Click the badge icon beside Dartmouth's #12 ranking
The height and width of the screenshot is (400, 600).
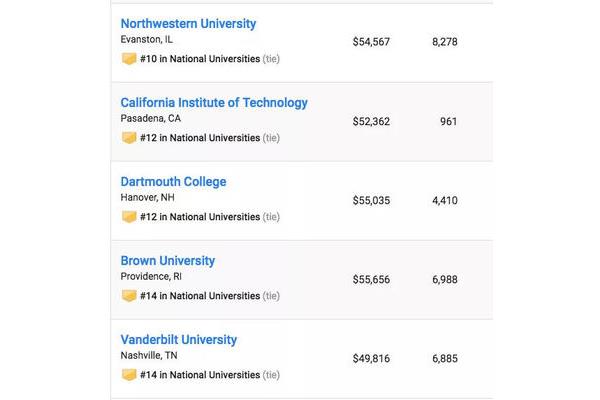129,217
